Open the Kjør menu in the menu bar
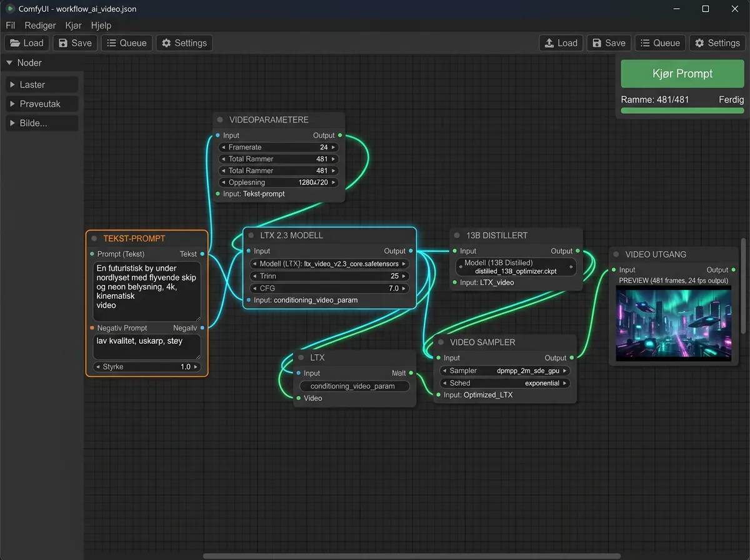Screen dimensions: 750x560 tap(73, 26)
